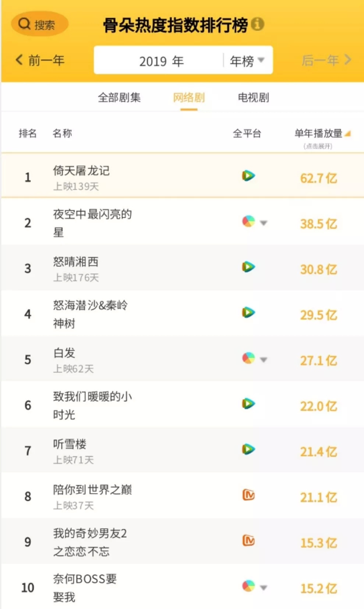Open the 倚天屠龙记 ranking entry
Screen dimensions: 364x609
pyautogui.click(x=81, y=171)
